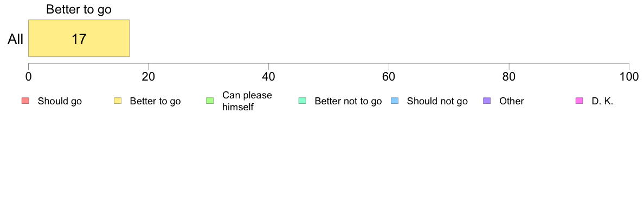Click the blue Should not go swatch
The width and height of the screenshot is (644, 199).
pos(395,101)
